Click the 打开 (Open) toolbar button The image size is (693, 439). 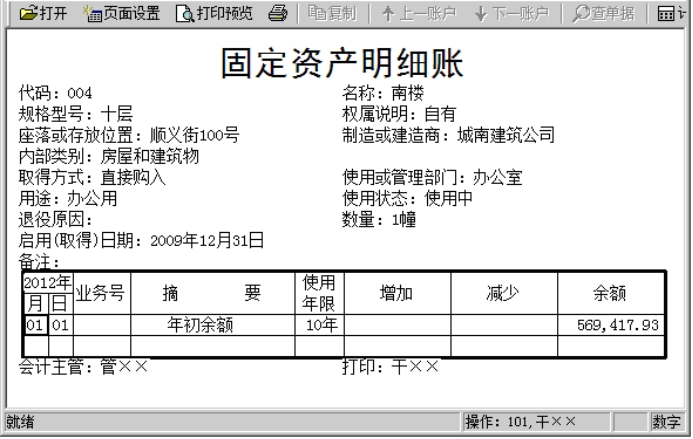pos(43,14)
